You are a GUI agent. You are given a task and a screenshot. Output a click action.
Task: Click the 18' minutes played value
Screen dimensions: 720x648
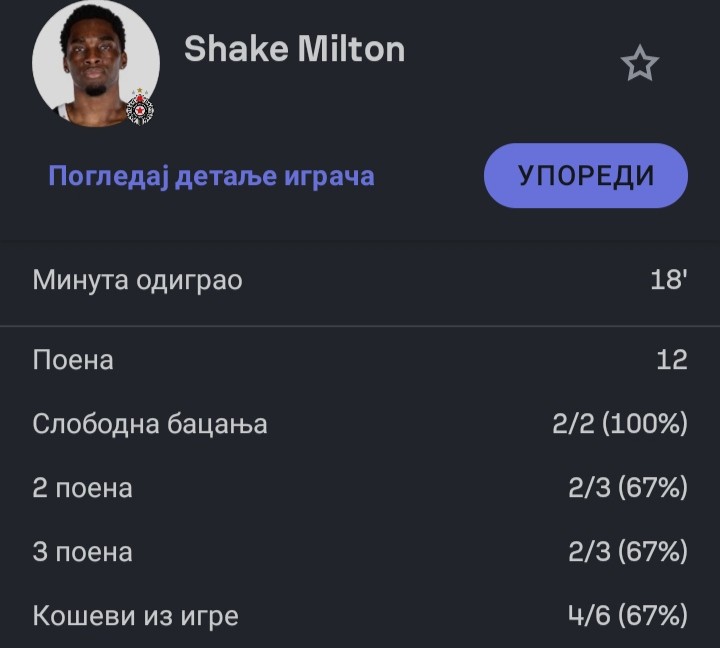tap(668, 280)
